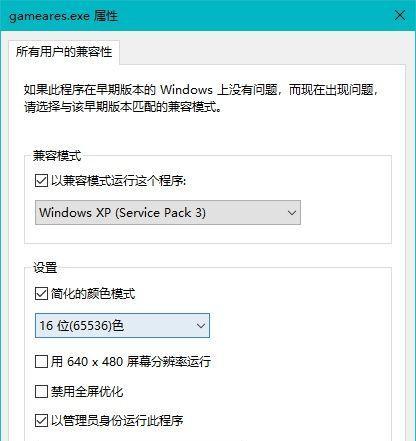Click the gameares.exe 属性 title bar text
This screenshot has width=416, height=441.
point(63,16)
